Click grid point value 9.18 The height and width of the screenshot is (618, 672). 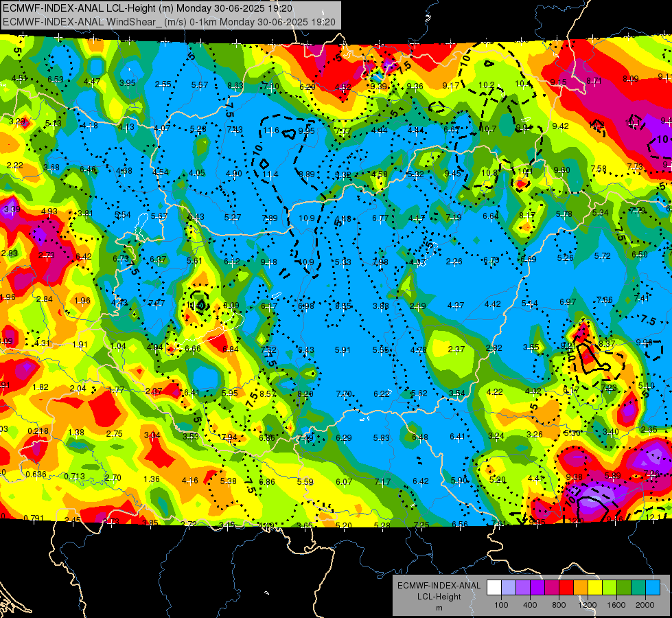pos(268,262)
